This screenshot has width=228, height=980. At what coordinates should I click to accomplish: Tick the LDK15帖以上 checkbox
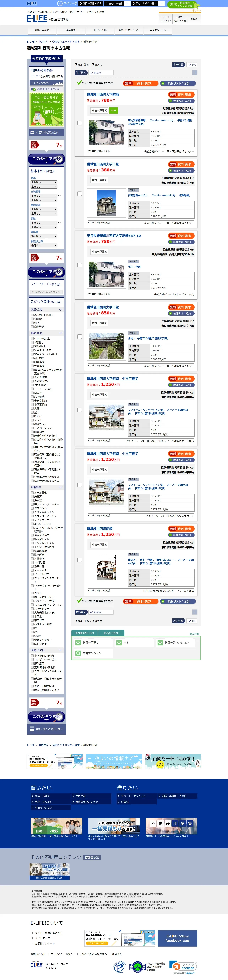tap(32, 338)
